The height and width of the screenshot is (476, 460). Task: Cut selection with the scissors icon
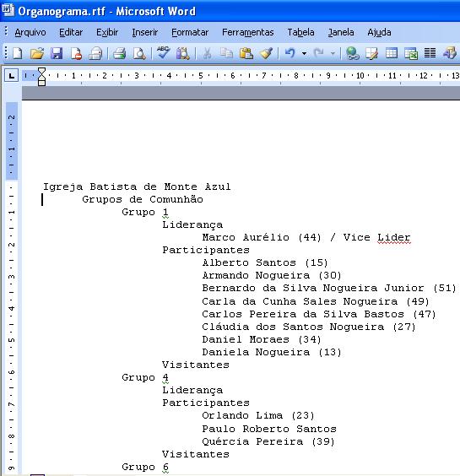click(207, 53)
